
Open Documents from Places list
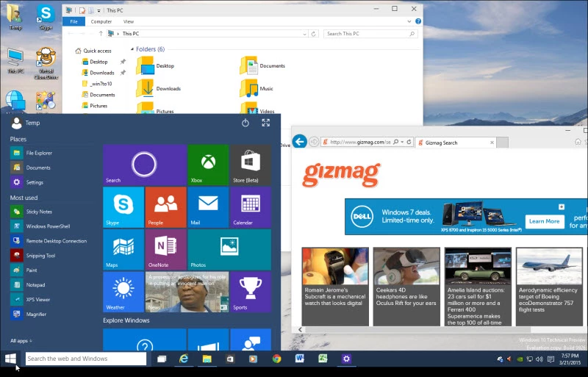tap(30, 168)
